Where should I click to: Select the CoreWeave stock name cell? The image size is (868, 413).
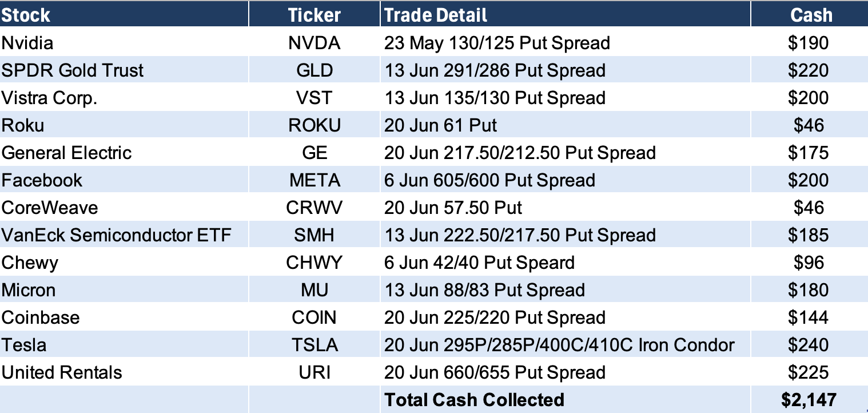point(50,208)
